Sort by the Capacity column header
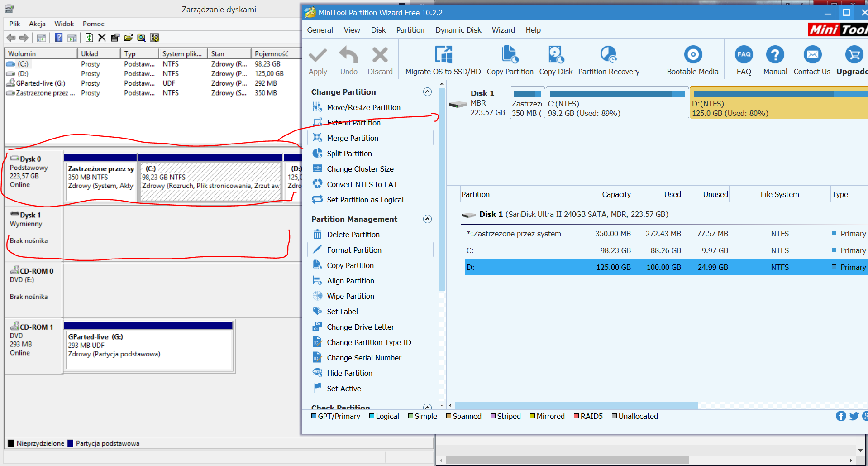 [607, 194]
